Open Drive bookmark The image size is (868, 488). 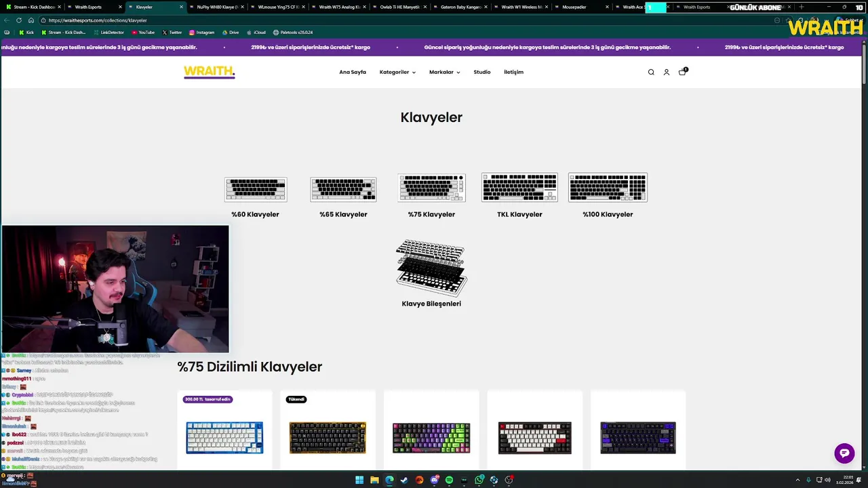point(231,33)
